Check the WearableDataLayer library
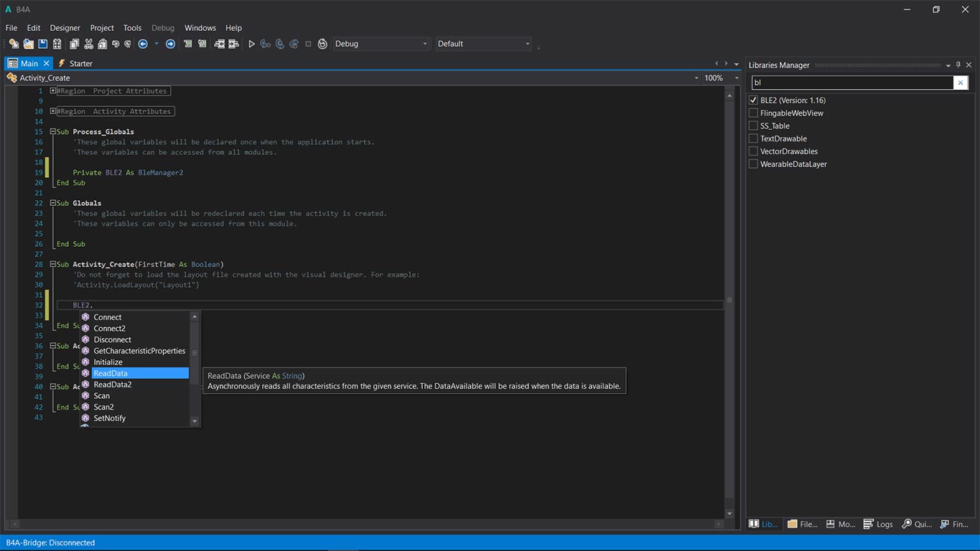This screenshot has height=551, width=980. 753,164
